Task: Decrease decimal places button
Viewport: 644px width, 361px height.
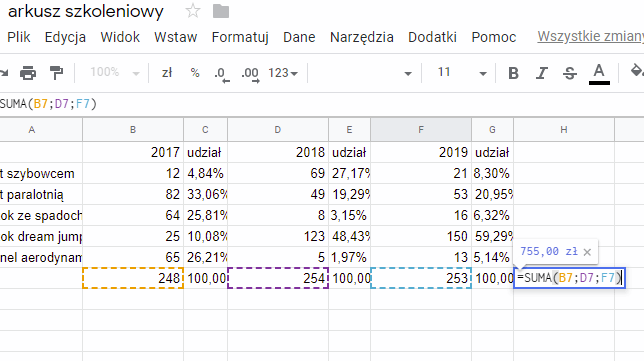Action: pyautogui.click(x=221, y=74)
